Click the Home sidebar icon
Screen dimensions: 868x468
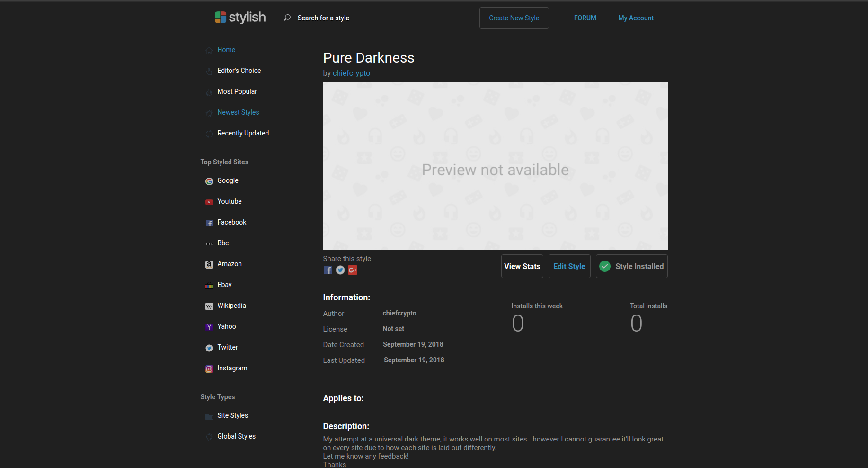tap(209, 50)
